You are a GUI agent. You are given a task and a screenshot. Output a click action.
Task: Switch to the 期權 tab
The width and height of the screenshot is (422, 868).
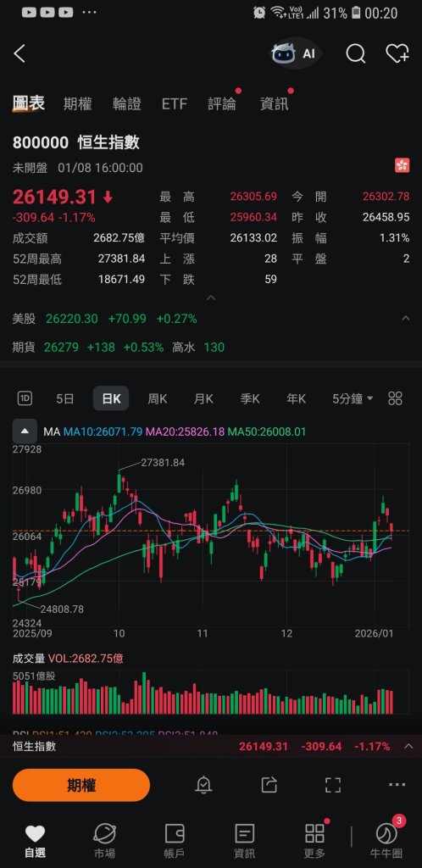coord(77,103)
